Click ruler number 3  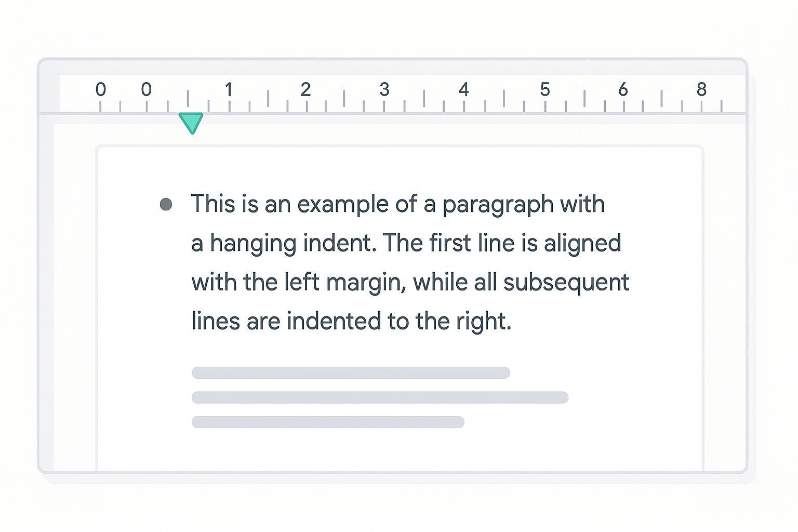click(x=384, y=90)
